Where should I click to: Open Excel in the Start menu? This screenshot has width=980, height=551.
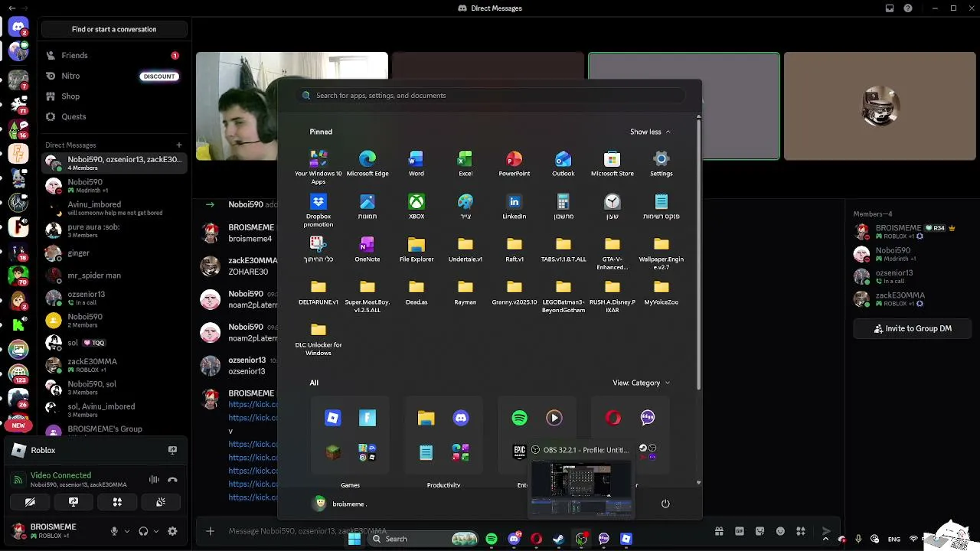(465, 163)
